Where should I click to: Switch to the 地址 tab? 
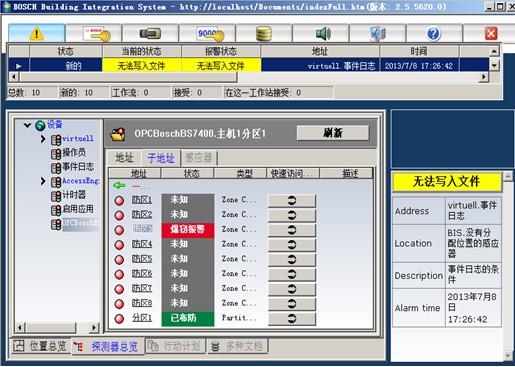pos(124,158)
